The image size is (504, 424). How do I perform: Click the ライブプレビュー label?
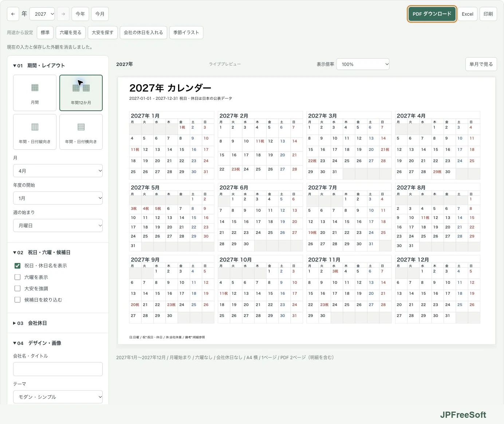[225, 64]
